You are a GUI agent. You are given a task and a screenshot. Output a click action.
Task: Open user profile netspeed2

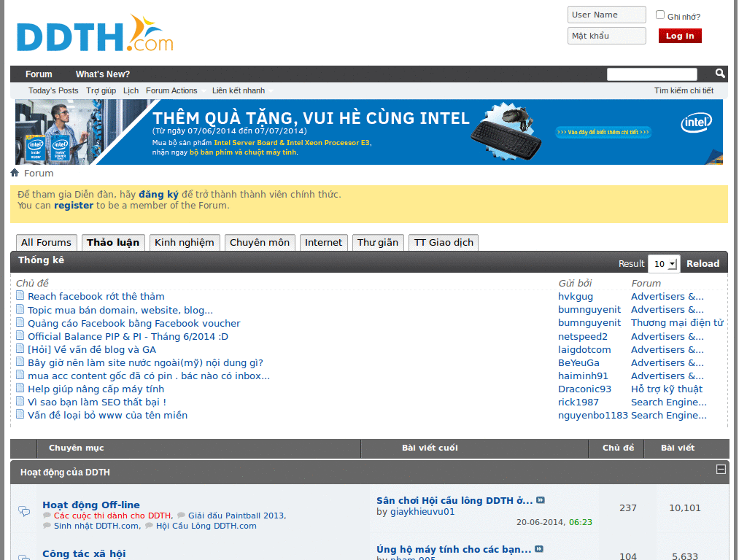click(x=583, y=336)
